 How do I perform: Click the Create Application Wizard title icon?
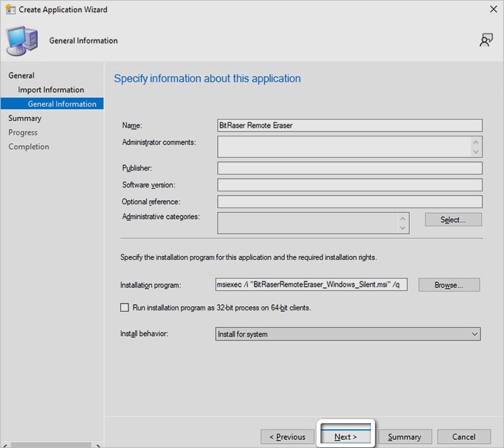coord(10,9)
